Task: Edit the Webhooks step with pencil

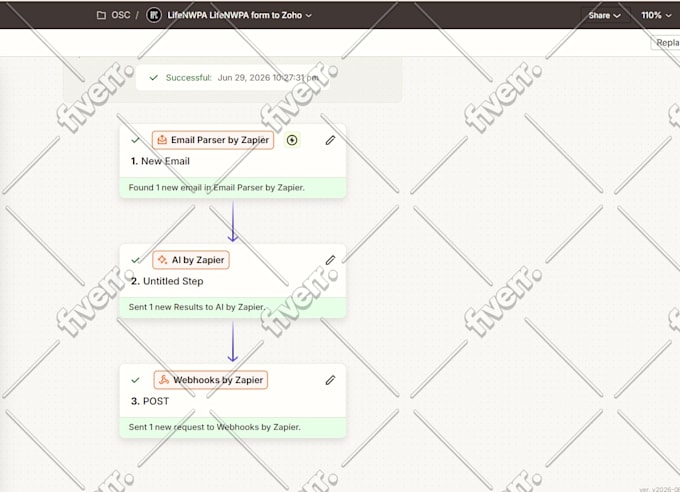Action: [x=330, y=380]
